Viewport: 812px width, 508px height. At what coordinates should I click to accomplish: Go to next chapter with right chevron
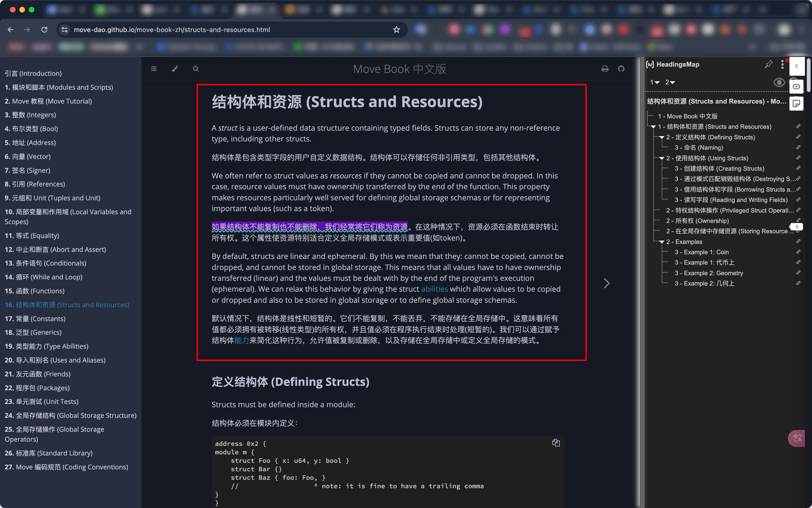[607, 283]
